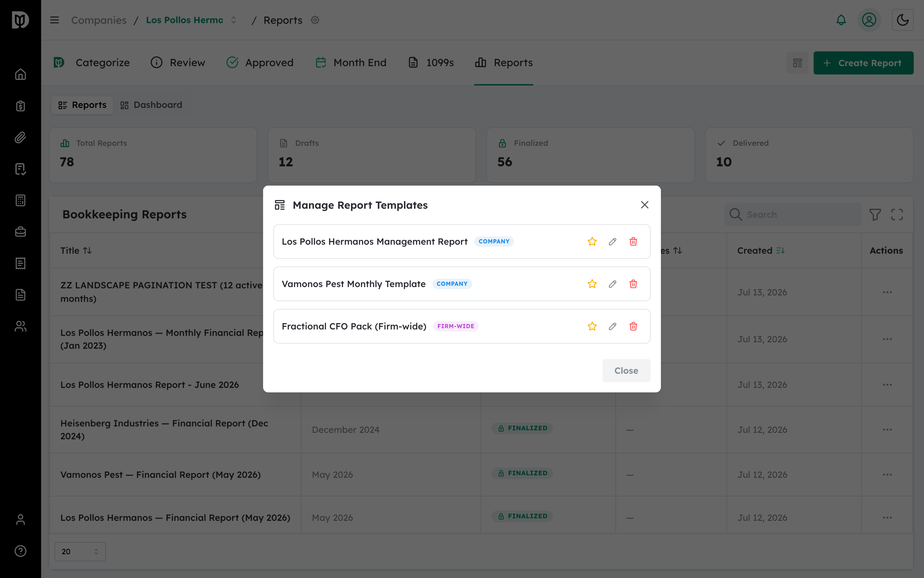Open the team users sidebar icon

tap(21, 327)
